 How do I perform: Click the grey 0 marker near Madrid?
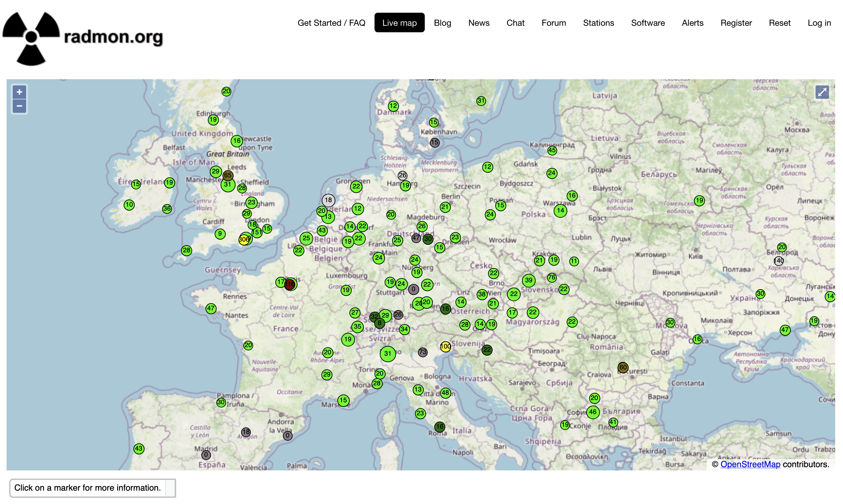(206, 455)
